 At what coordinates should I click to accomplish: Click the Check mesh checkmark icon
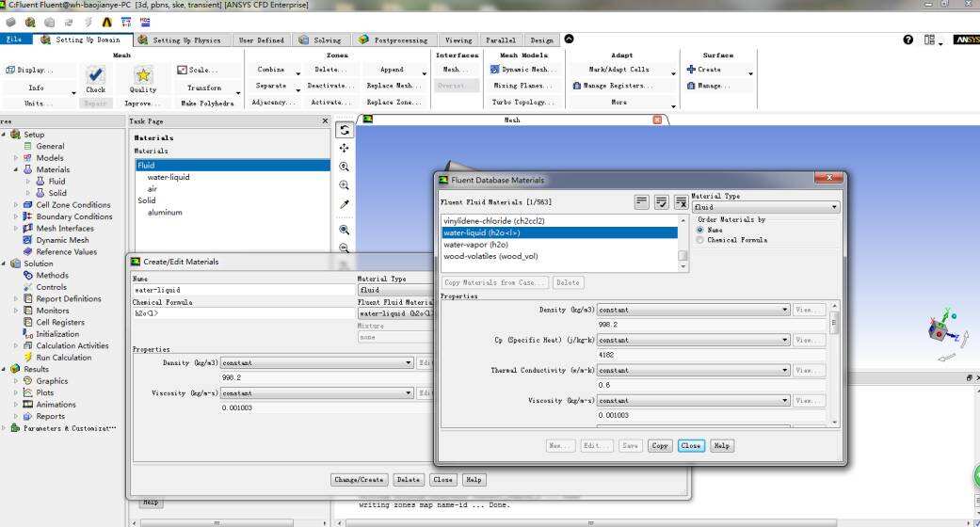pos(95,75)
